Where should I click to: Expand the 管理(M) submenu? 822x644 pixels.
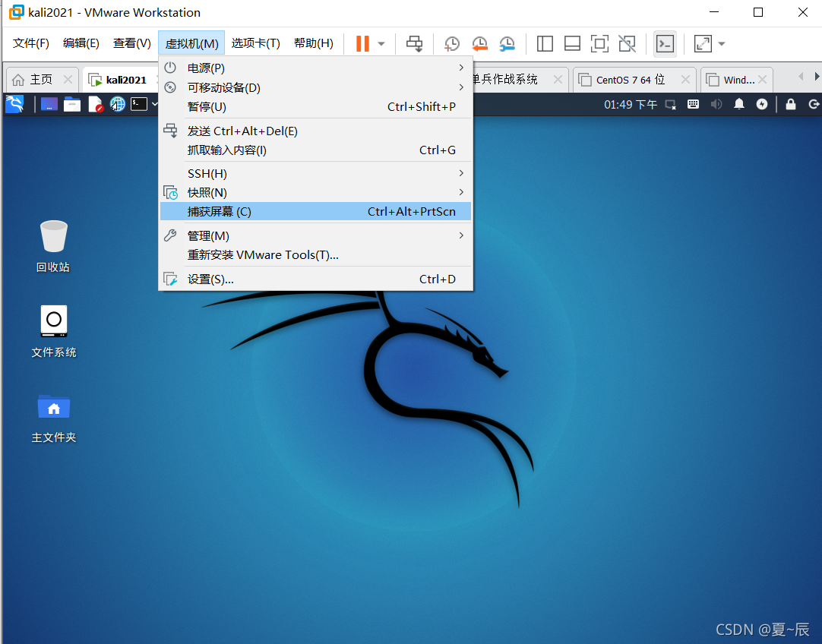(315, 235)
